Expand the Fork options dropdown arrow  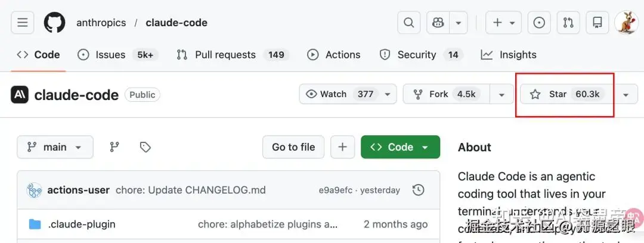click(x=501, y=94)
